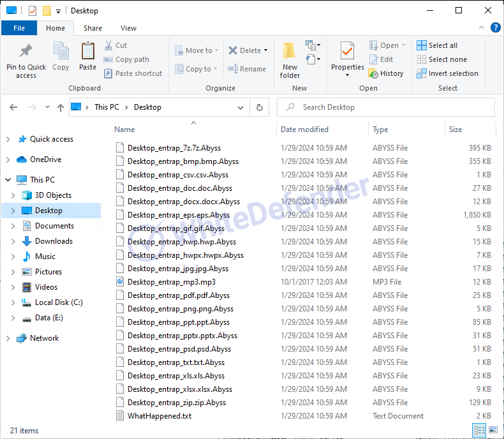The height and width of the screenshot is (439, 504).
Task: Switch to the Home tab
Action: tap(56, 28)
